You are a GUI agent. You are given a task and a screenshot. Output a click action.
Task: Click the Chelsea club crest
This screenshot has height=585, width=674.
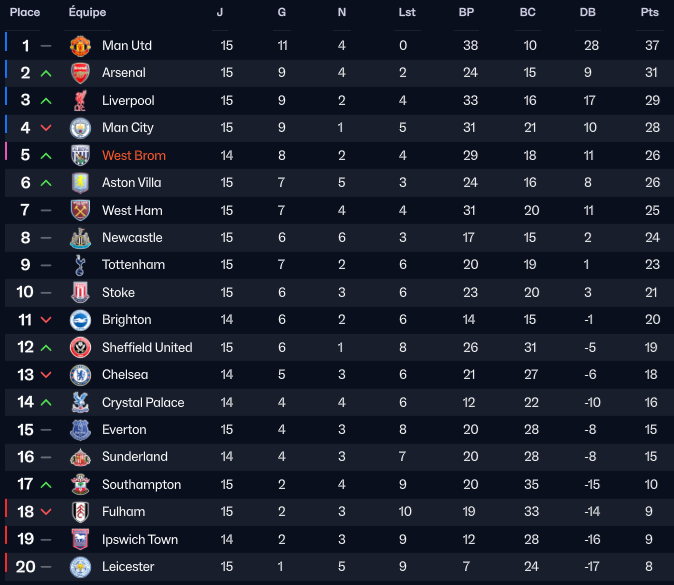[x=80, y=375]
